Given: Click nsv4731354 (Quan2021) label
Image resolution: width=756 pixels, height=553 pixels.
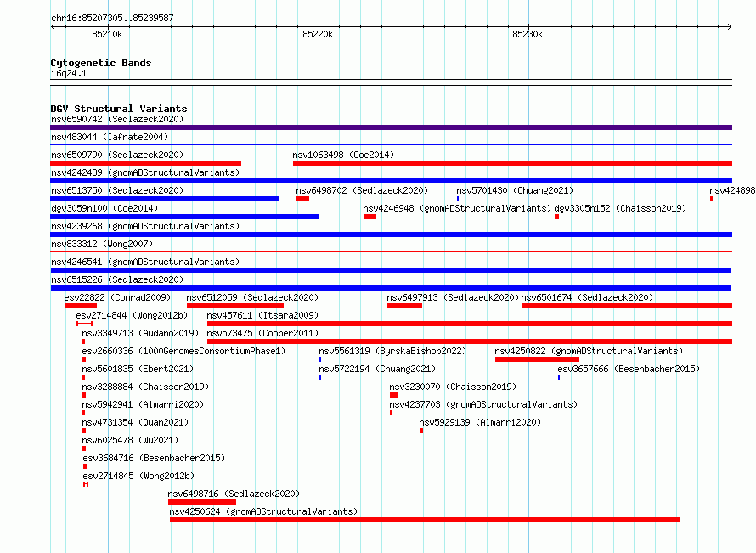Looking at the screenshot, I should coord(135,422).
